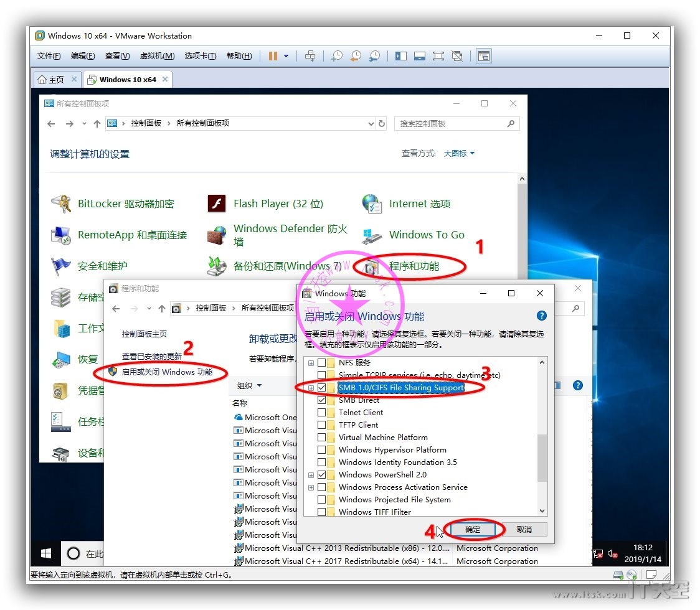This screenshot has height=610, width=700.
Task: Click the Windows Start button
Action: point(45,554)
